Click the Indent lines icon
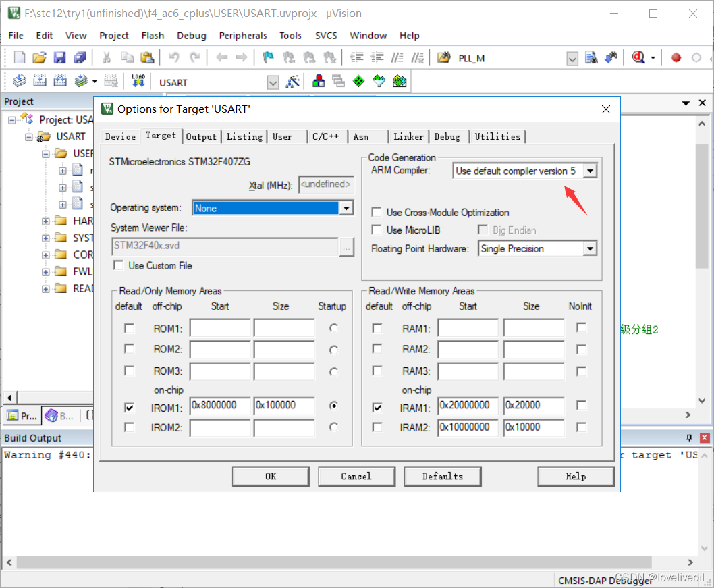The height and width of the screenshot is (588, 714). point(356,58)
